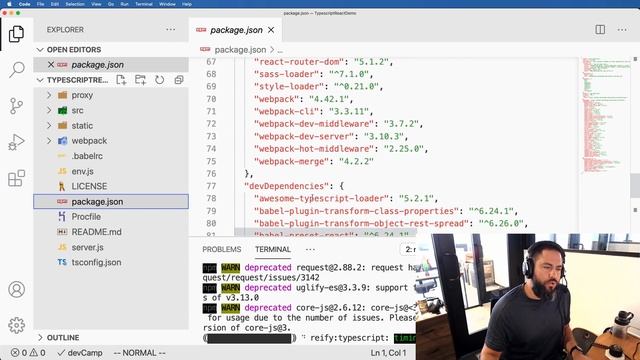Viewport: 640px width, 360px height.
Task: Open Run and Debug view icon
Action: tap(16, 142)
